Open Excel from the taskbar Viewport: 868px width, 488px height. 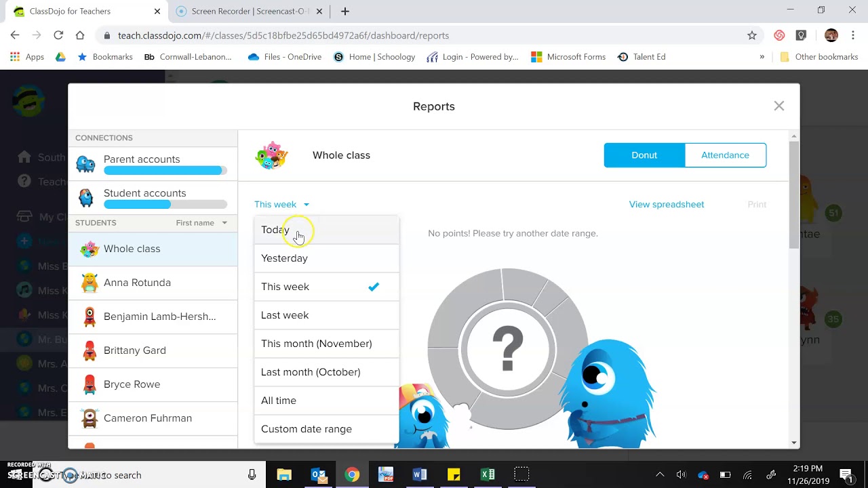click(487, 474)
